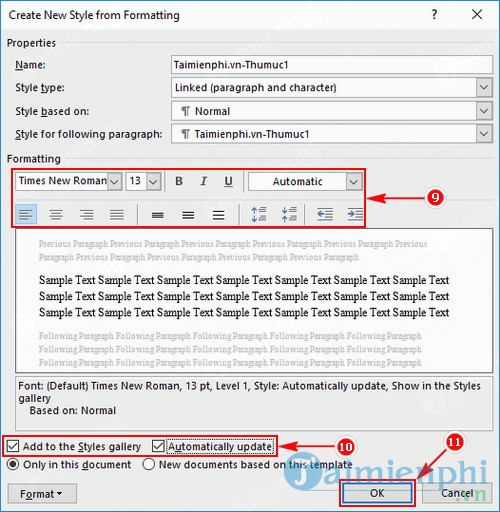This screenshot has height=512, width=500.
Task: Open dialog Help question mark
Action: (x=434, y=15)
